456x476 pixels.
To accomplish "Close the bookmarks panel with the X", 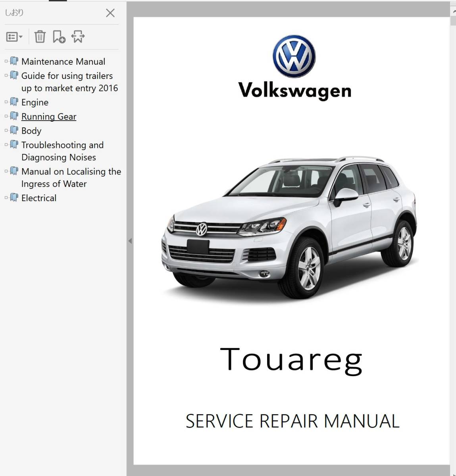I will (110, 13).
